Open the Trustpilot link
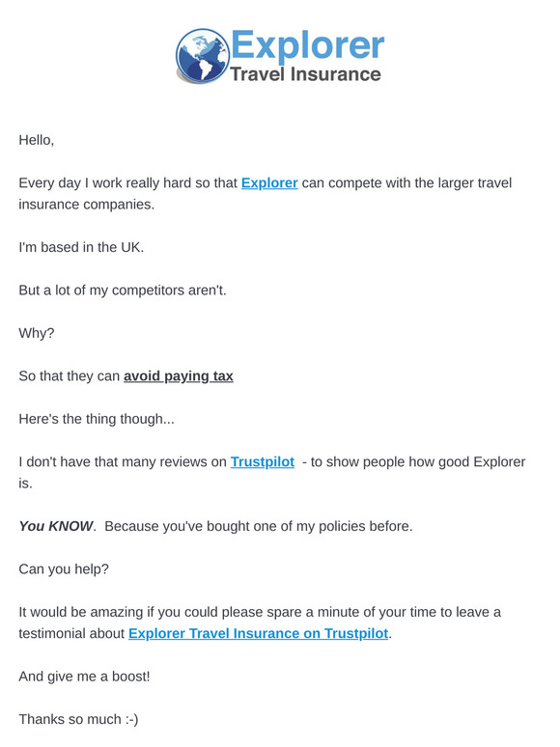 tap(263, 461)
